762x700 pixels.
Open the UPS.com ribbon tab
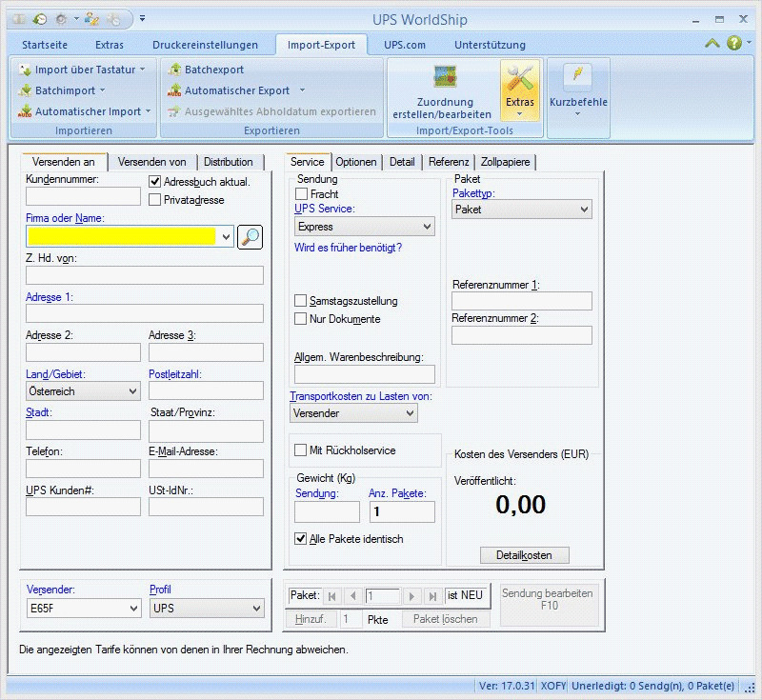point(405,45)
